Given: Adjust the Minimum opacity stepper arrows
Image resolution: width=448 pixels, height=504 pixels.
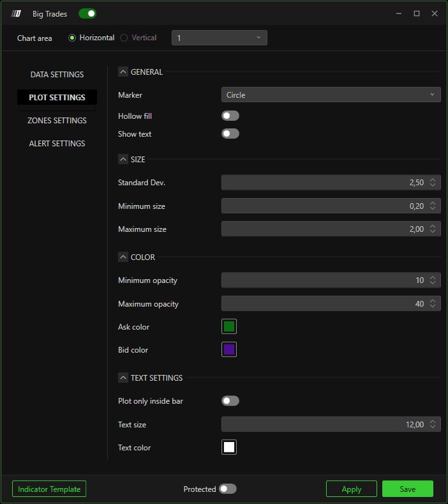Looking at the screenshot, I should (x=433, y=280).
